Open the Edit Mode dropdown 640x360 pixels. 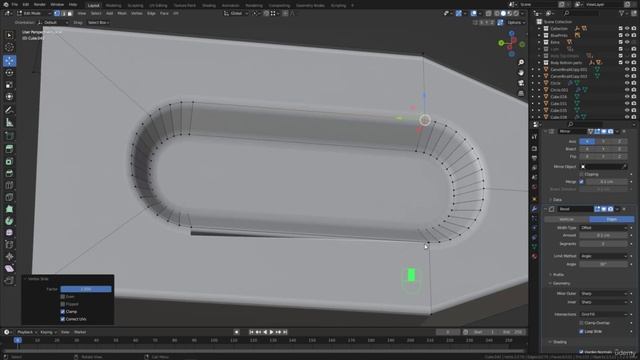pos(33,13)
